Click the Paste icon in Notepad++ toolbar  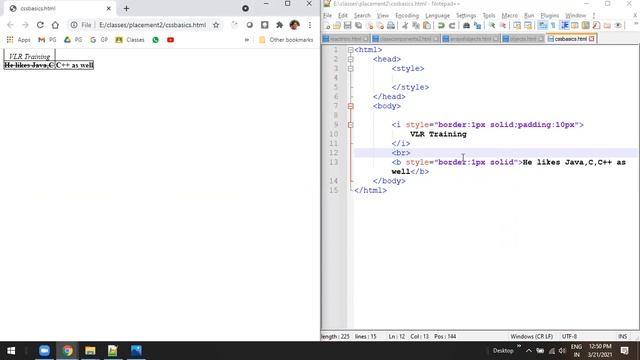[427, 26]
